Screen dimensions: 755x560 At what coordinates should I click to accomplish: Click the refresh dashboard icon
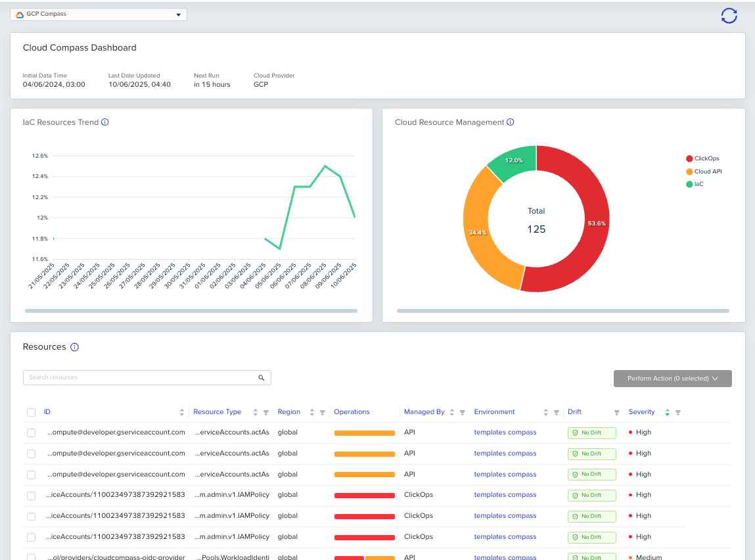[x=729, y=16]
